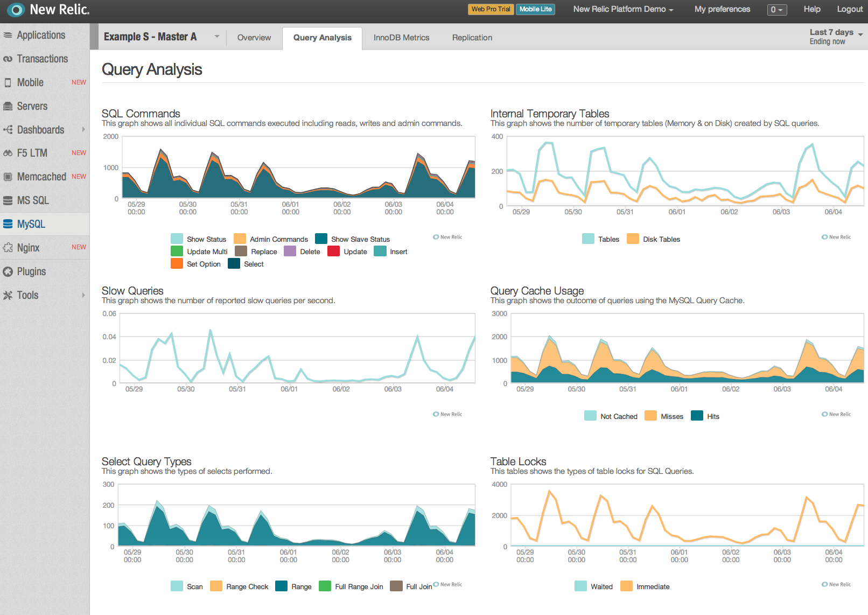Open the Applications sidebar item
The height and width of the screenshot is (615, 868).
45,35
